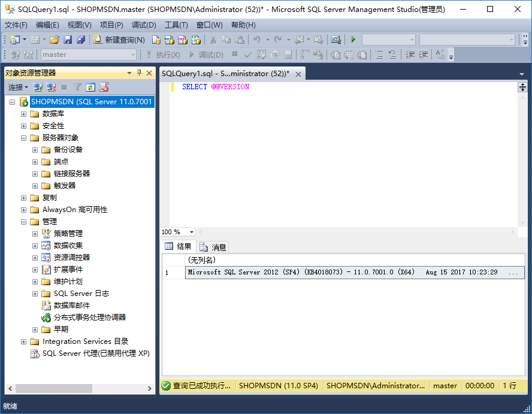Expand the SQL Server 日志 node
This screenshot has width=532, height=414.
[35, 294]
